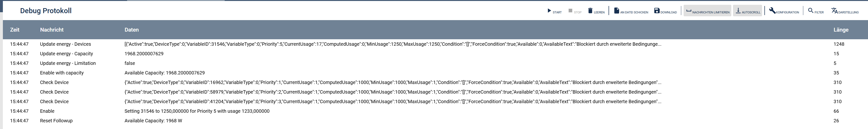Click the grey Stop square icon

pyautogui.click(x=570, y=11)
